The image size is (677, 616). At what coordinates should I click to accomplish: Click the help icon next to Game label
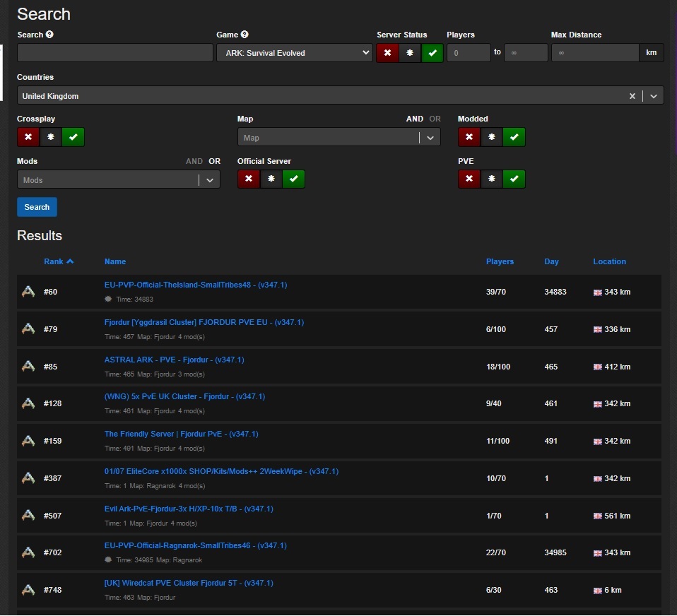(245, 35)
